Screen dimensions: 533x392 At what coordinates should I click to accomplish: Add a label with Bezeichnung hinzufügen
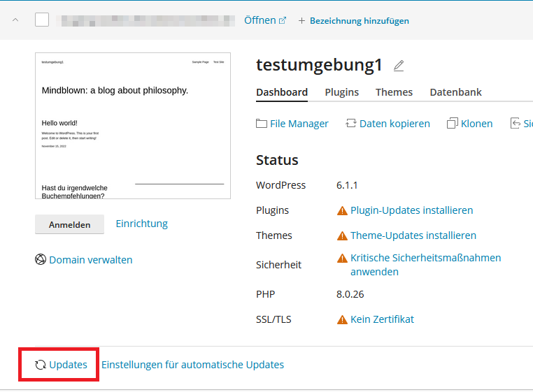click(360, 21)
